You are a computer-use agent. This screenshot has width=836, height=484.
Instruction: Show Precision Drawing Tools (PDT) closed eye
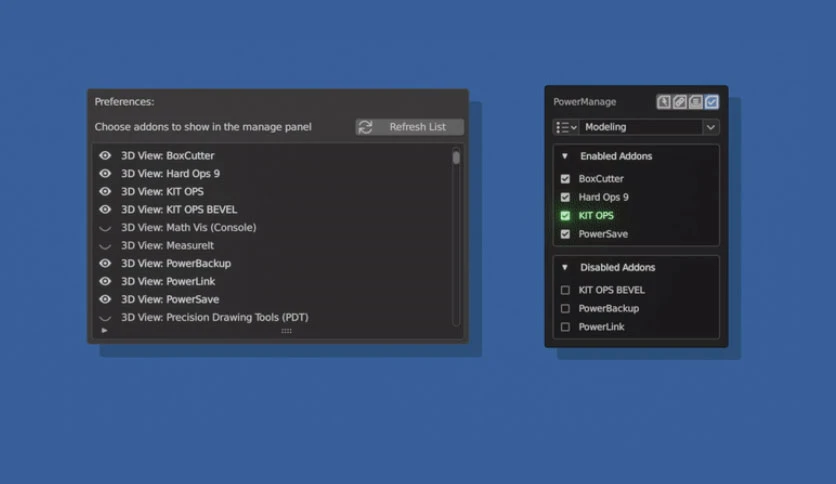coord(105,318)
